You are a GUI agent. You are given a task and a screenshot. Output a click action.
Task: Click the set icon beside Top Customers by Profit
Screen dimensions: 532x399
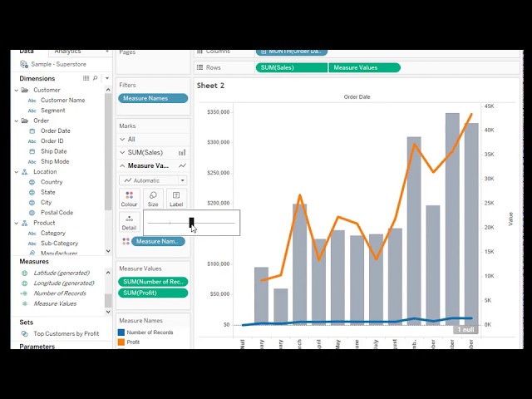[25, 334]
